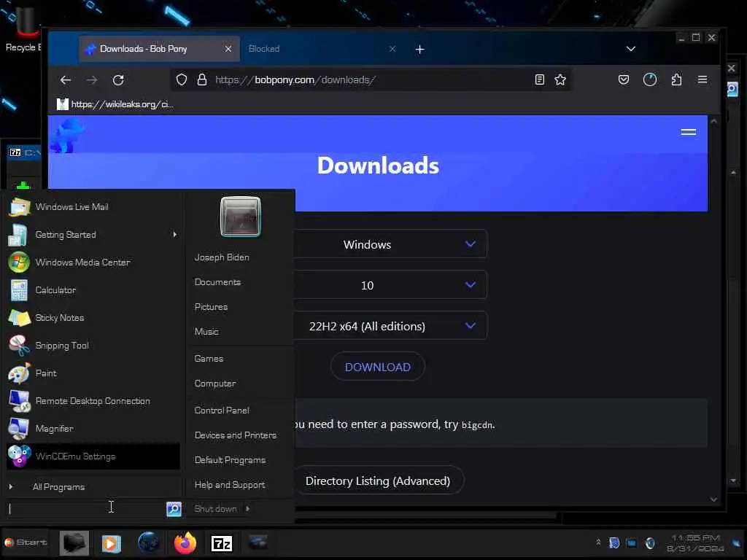Open the media player taskbar icon
This screenshot has width=747, height=560.
click(111, 542)
